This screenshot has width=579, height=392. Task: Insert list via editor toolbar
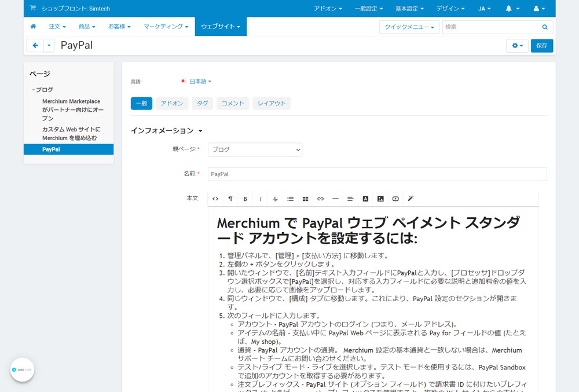click(x=290, y=199)
